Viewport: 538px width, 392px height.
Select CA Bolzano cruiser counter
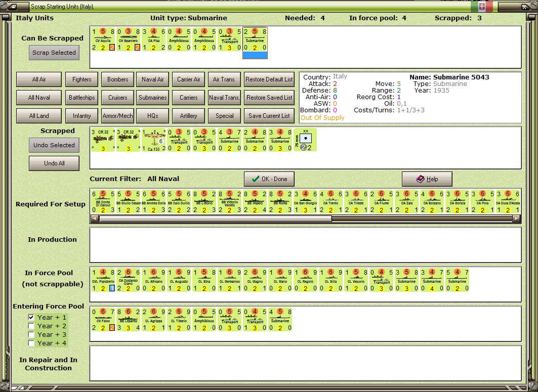click(432, 202)
